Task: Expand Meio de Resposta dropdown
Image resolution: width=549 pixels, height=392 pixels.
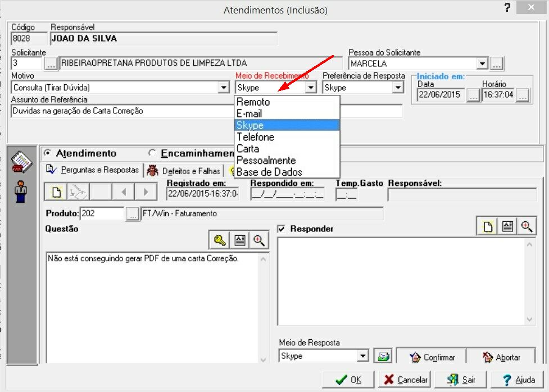Action: click(363, 356)
